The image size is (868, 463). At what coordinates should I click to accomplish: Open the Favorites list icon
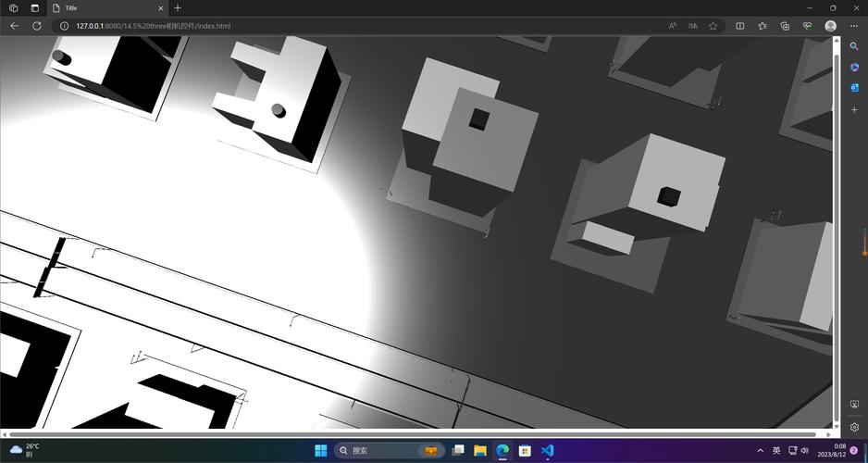click(763, 26)
